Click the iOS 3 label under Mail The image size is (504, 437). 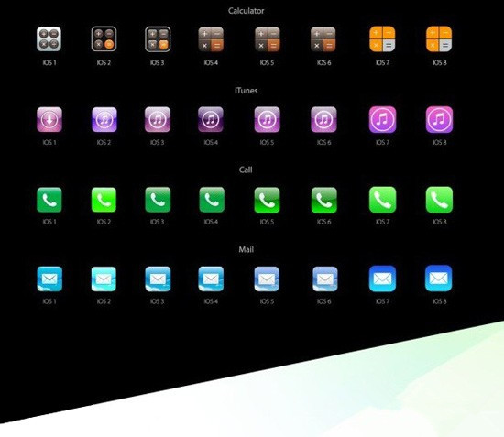(158, 301)
